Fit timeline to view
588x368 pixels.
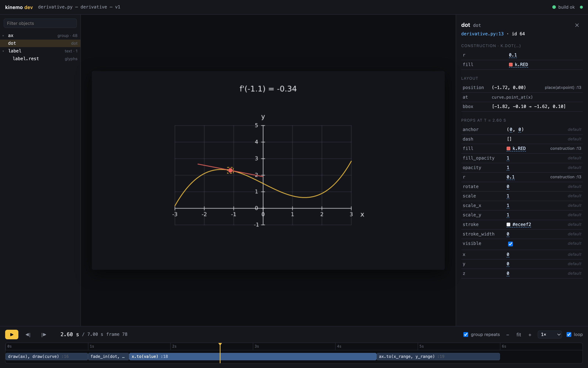(x=519, y=335)
